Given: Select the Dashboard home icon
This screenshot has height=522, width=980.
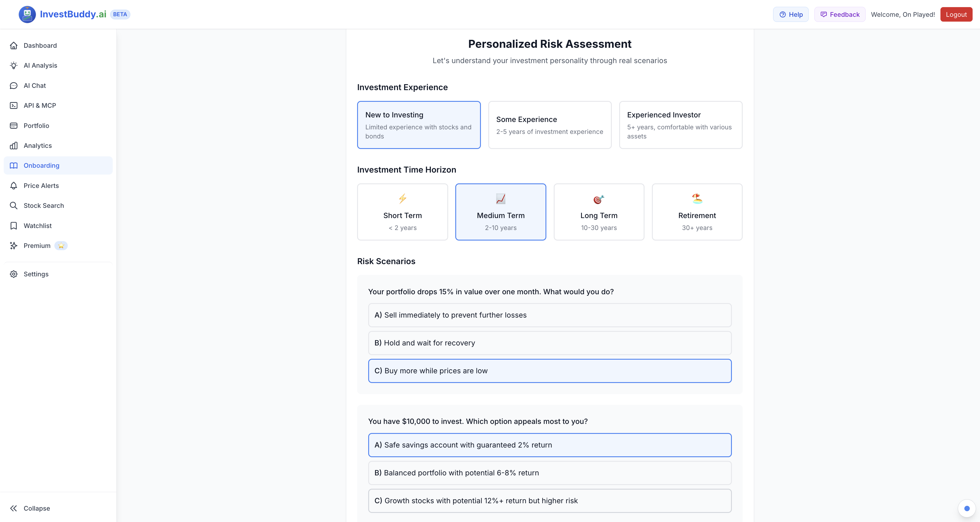Looking at the screenshot, I should point(14,45).
